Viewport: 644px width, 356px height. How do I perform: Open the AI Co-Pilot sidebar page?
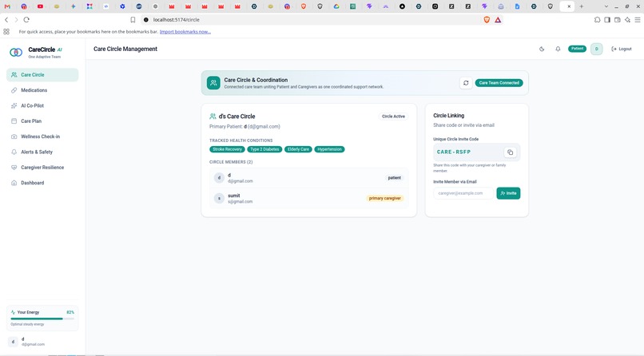(x=42, y=106)
